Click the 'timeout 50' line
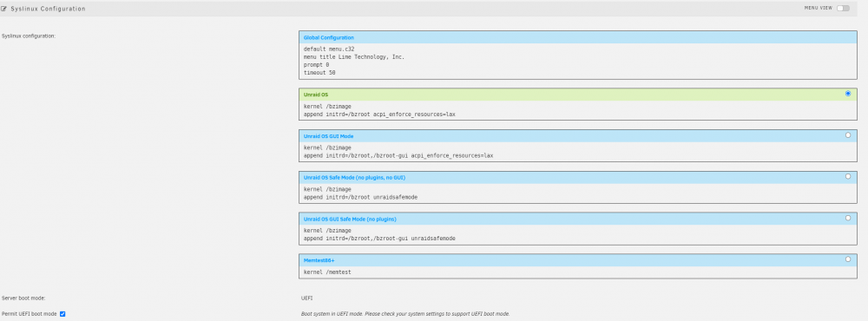The width and height of the screenshot is (868, 321). pyautogui.click(x=319, y=73)
